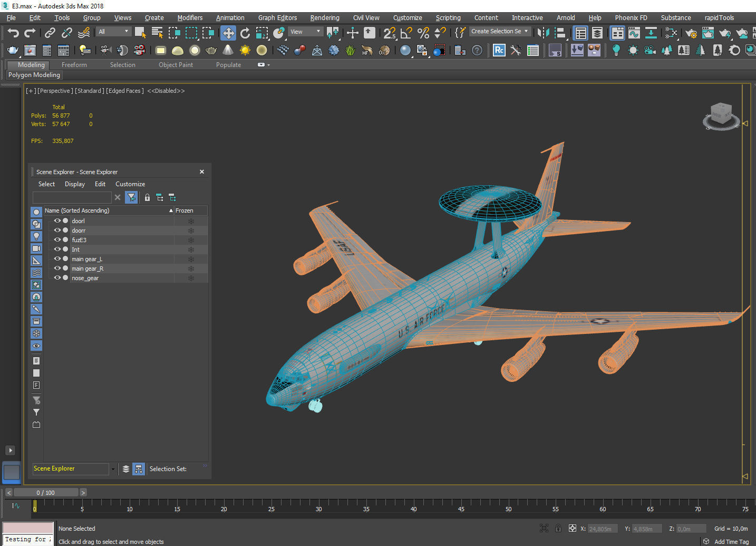
Task: Activate the Select and Link tool
Action: point(50,33)
